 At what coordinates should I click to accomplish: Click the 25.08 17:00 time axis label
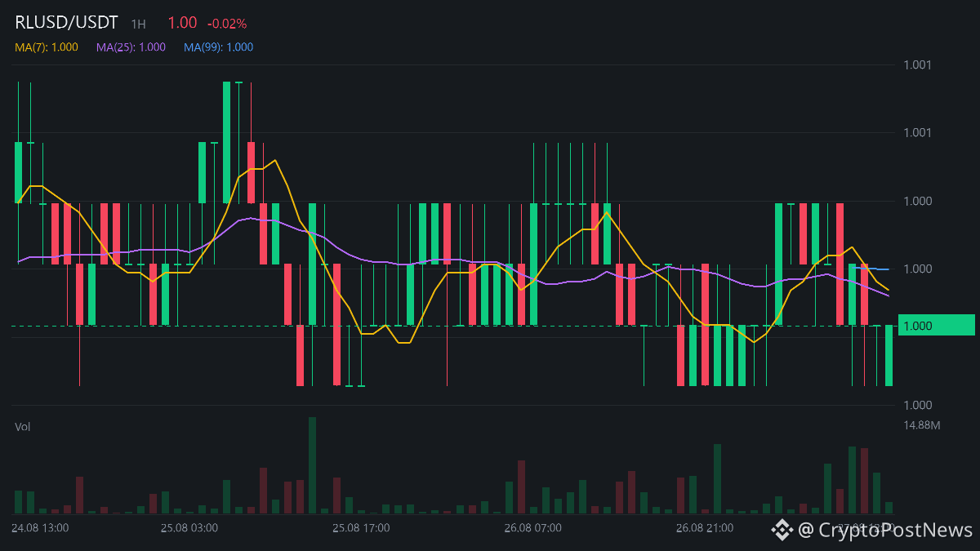click(361, 528)
